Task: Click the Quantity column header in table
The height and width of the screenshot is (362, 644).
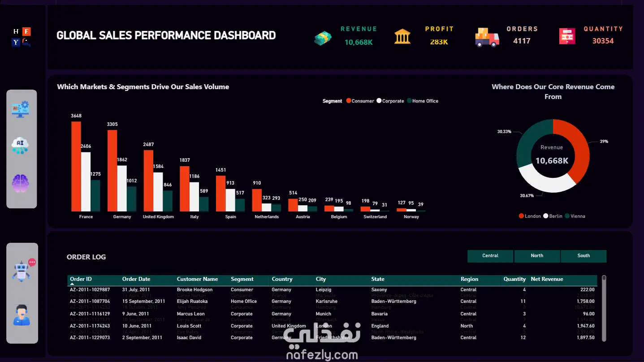Action: pos(514,279)
